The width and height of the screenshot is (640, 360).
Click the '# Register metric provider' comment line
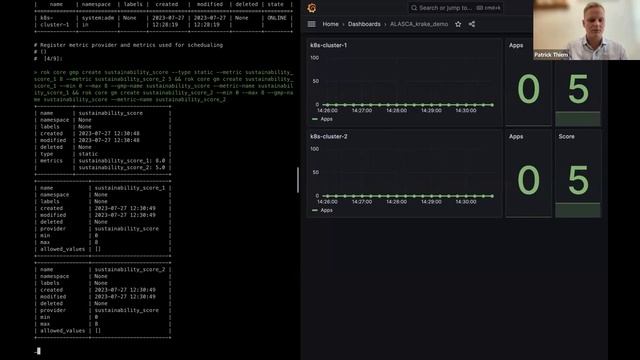coord(129,45)
